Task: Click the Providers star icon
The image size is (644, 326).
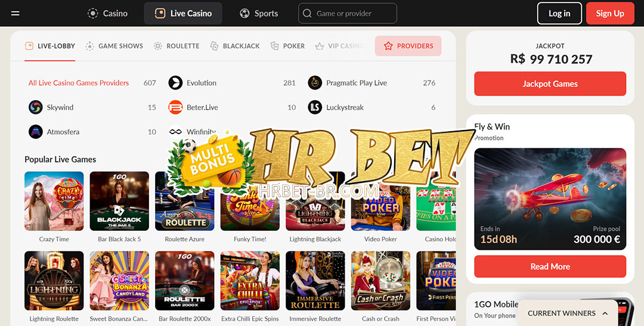Action: 388,46
